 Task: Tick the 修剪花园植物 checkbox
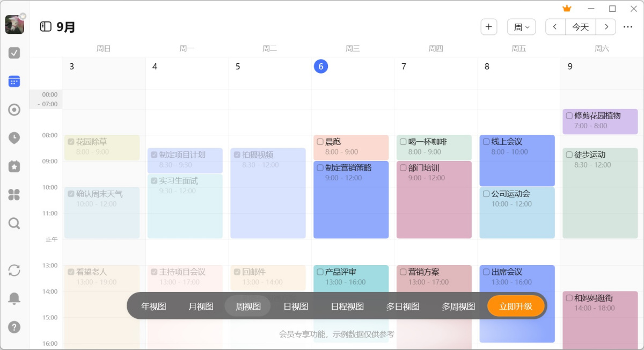coord(569,115)
